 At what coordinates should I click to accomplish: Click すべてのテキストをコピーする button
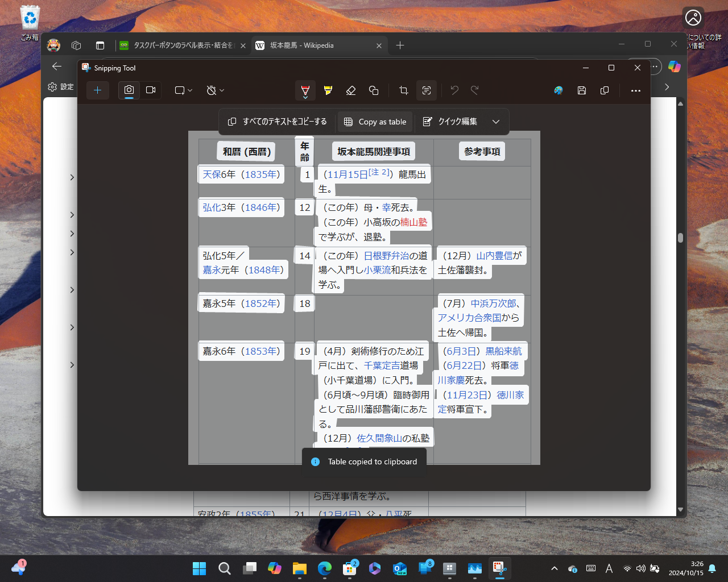click(x=278, y=121)
